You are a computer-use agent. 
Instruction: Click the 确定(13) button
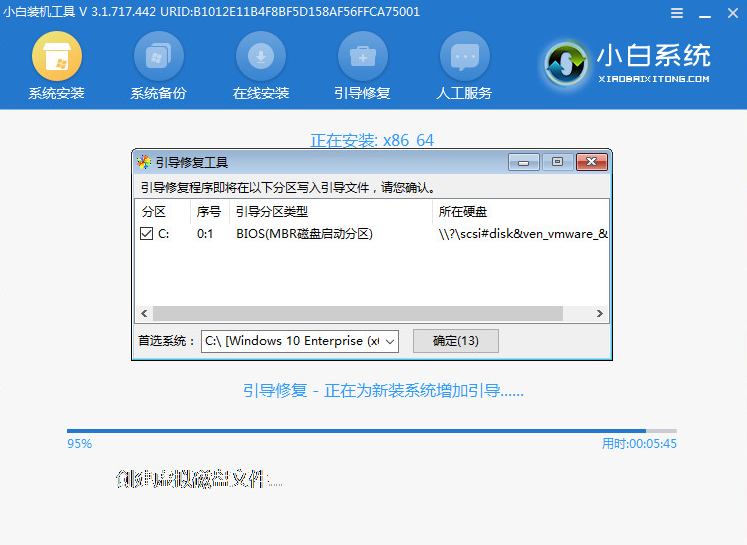pyautogui.click(x=455, y=341)
